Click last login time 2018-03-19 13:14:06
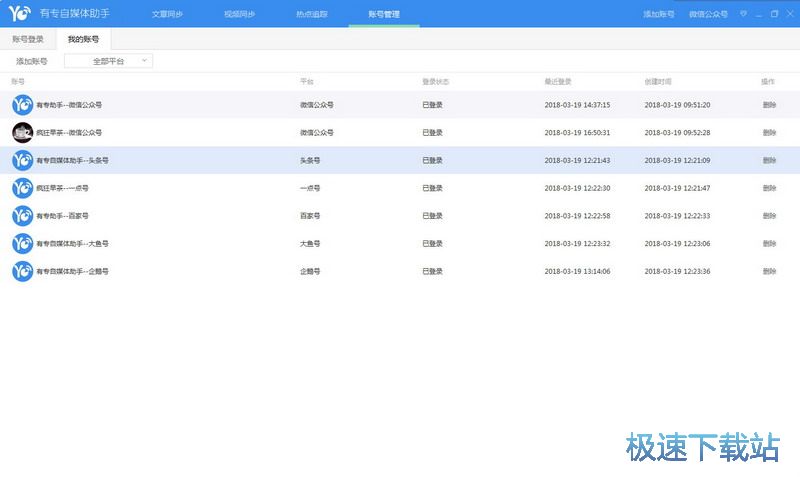Viewport: 800px width, 477px height. coord(577,271)
